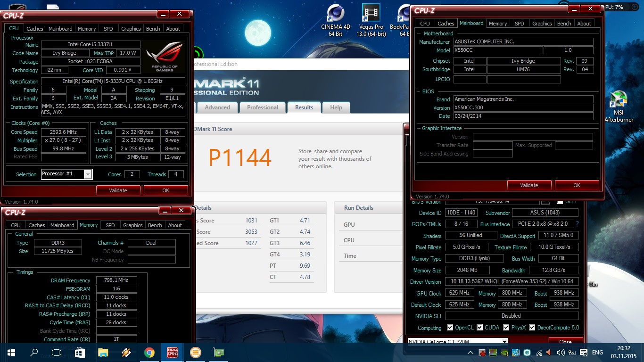The width and height of the screenshot is (644, 362).
Task: Click the Intel Core i5 3337U name field
Action: point(91,45)
